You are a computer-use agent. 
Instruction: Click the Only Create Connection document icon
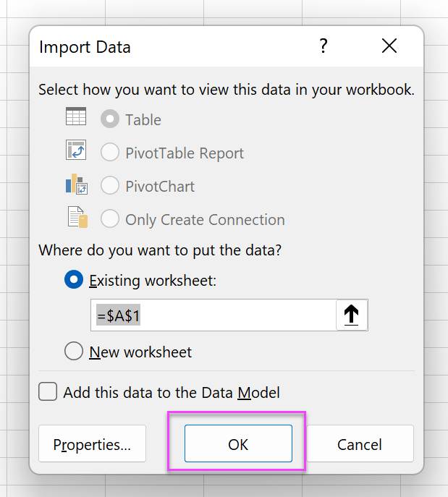(x=77, y=218)
